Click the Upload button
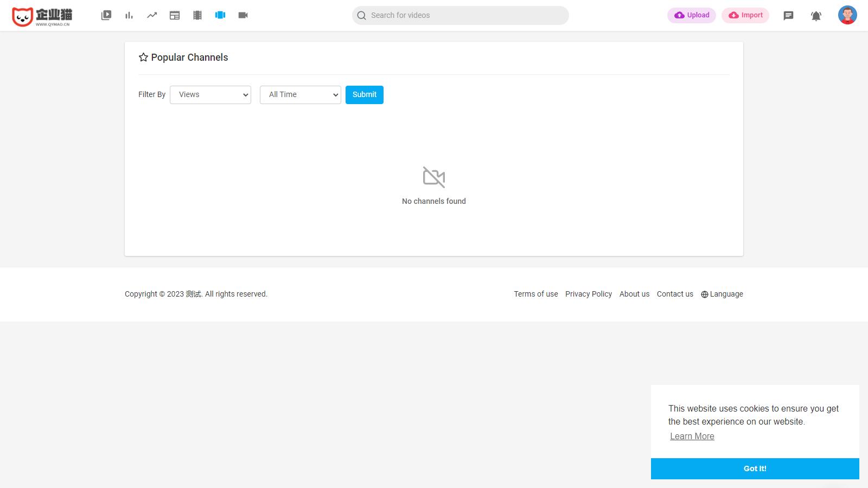868x488 pixels. coord(692,15)
